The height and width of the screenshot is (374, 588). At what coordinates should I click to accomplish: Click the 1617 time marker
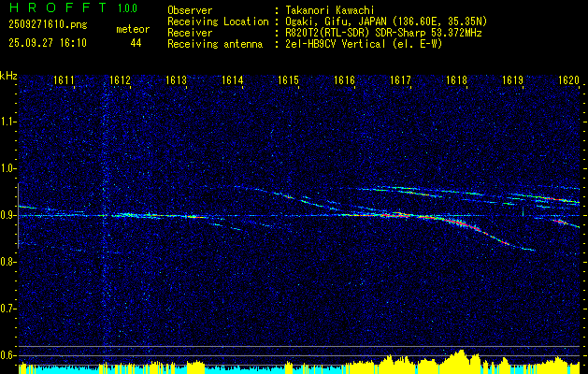coord(400,79)
